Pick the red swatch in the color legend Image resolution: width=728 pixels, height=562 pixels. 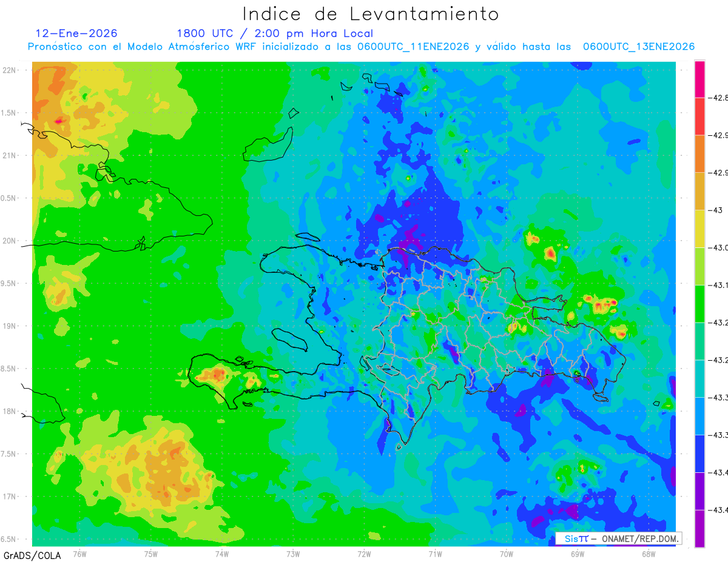point(699,116)
